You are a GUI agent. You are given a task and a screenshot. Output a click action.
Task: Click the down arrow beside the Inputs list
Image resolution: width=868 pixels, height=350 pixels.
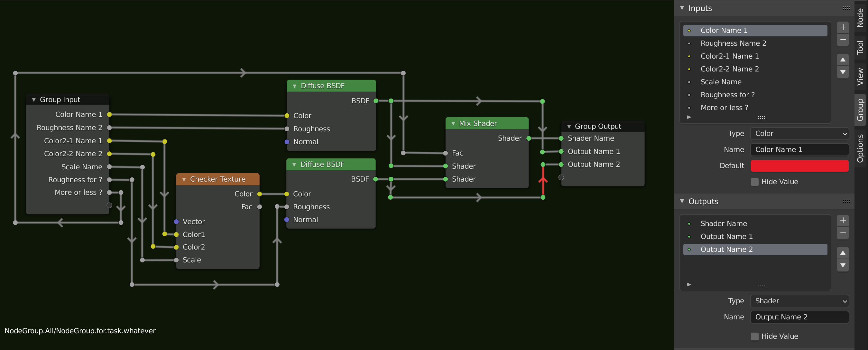pos(843,72)
